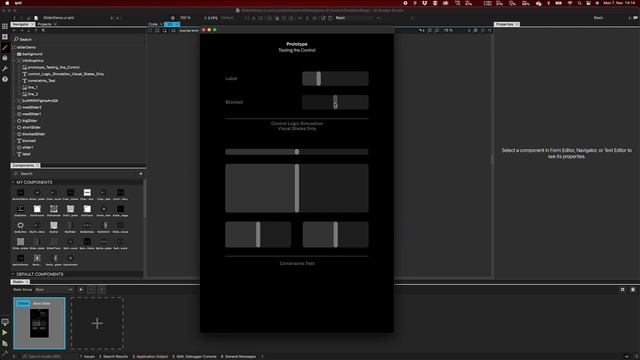
Task: Click the sliderDemo.ui.qml file icon
Action: (36, 18)
